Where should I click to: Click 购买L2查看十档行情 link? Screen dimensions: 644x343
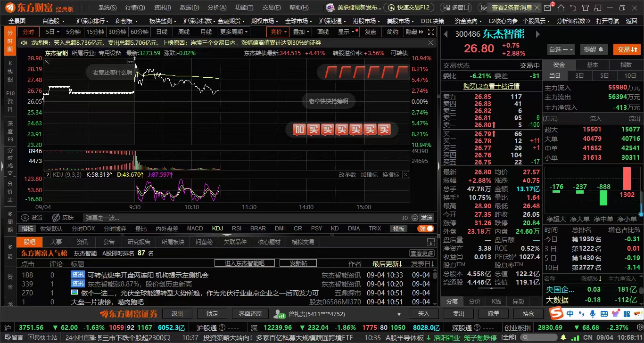[x=491, y=86]
